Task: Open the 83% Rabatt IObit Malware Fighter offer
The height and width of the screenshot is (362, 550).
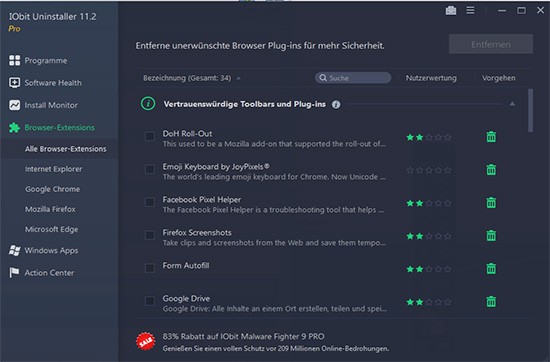Action: (x=276, y=342)
